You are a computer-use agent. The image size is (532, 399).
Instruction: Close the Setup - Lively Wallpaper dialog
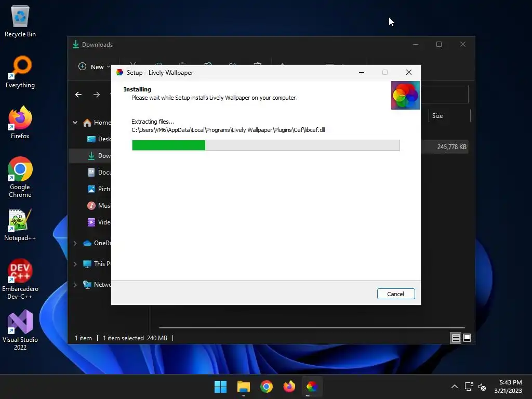408,72
